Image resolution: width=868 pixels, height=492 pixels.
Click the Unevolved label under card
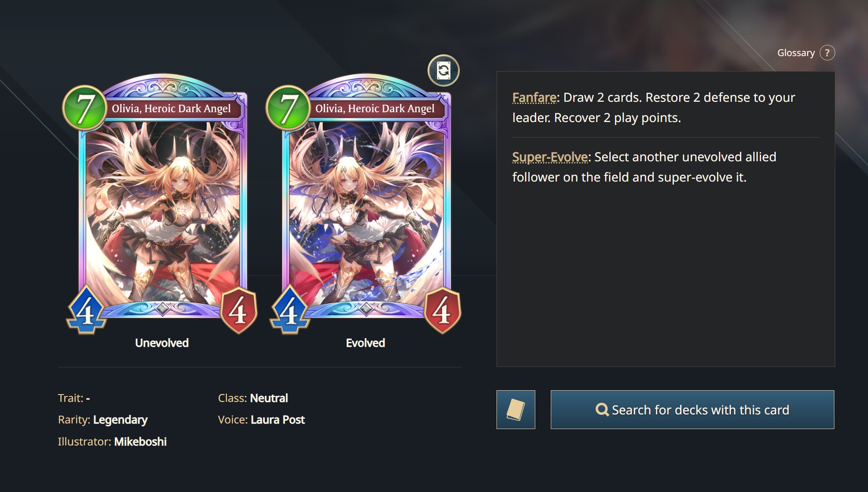point(162,343)
